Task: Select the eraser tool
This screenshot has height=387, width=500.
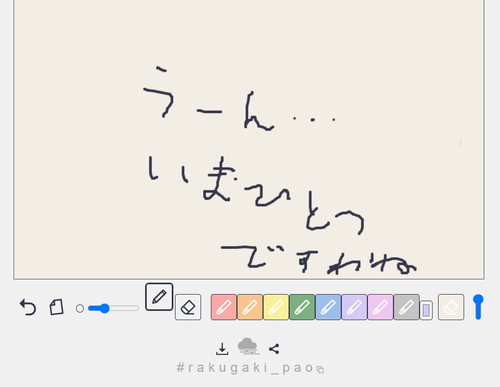Action: tap(188, 307)
